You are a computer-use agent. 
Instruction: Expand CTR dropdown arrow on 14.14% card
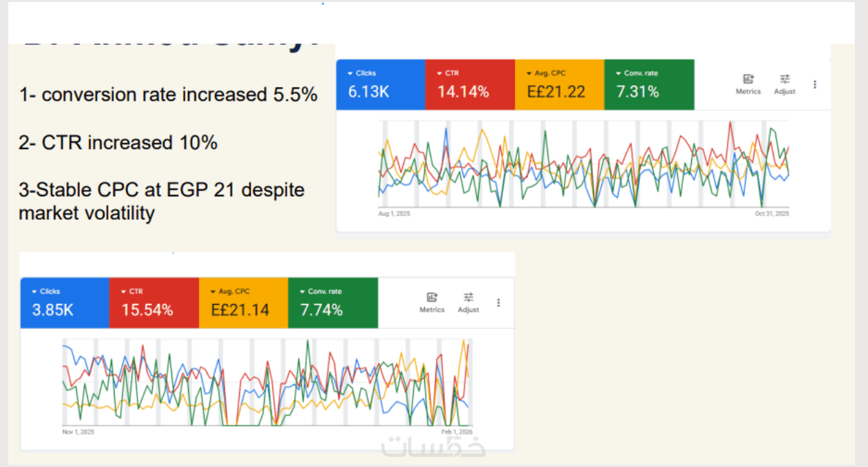440,73
